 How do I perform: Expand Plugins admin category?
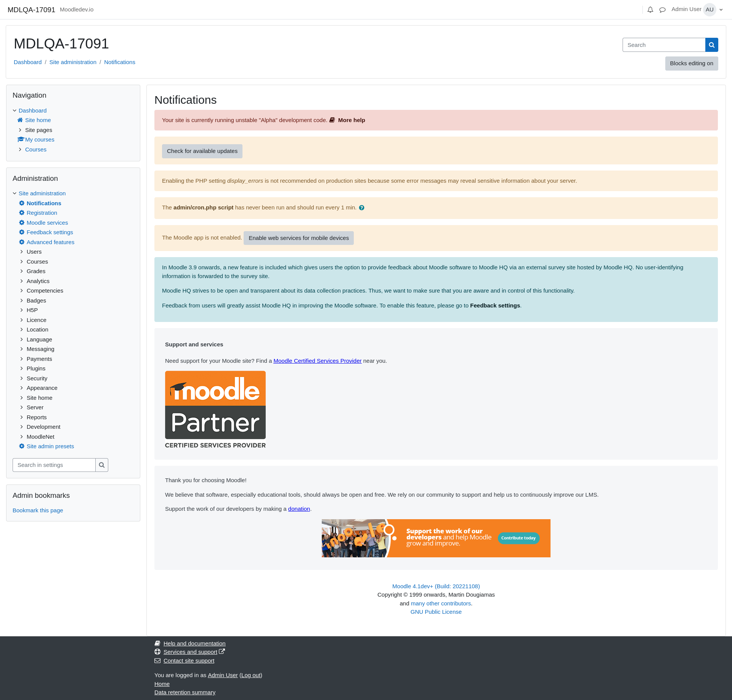[21, 369]
